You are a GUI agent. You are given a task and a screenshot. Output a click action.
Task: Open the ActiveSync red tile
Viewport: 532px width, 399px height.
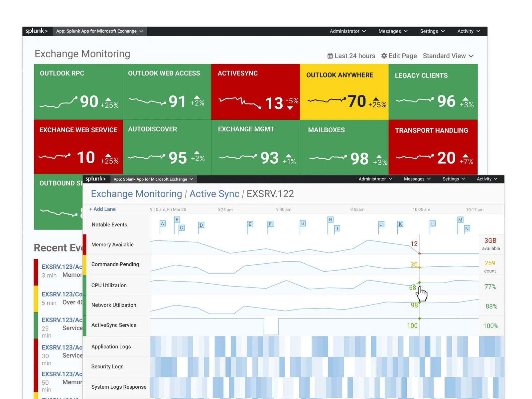[x=255, y=92]
